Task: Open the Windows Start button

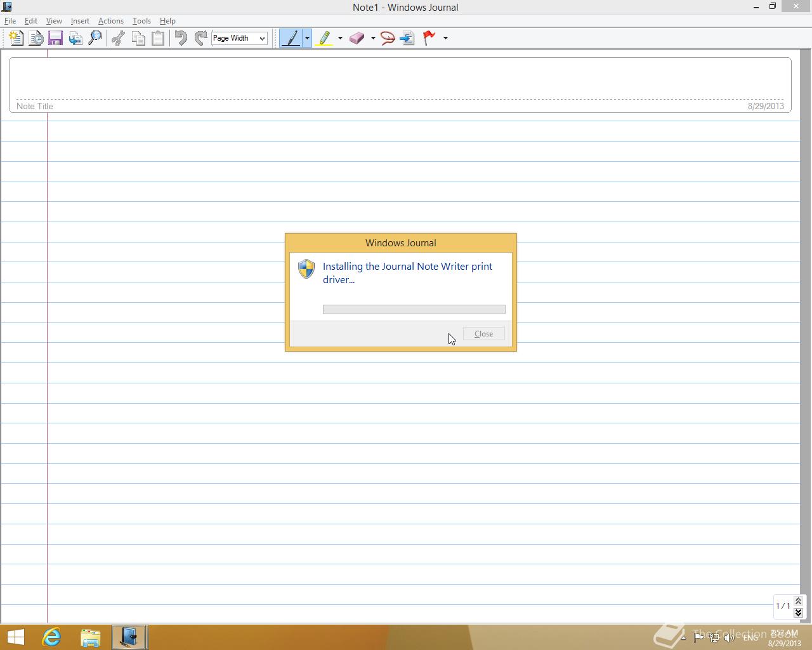Action: tap(15, 637)
